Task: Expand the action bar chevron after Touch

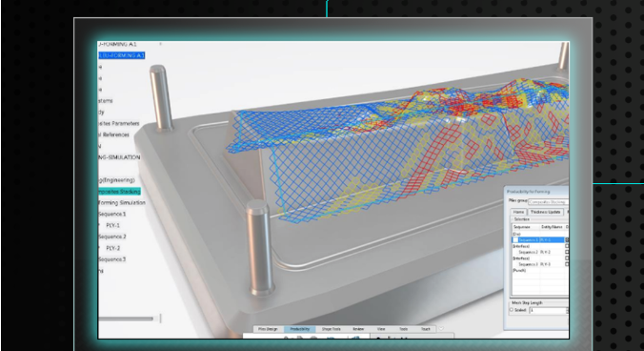Action: (441, 328)
